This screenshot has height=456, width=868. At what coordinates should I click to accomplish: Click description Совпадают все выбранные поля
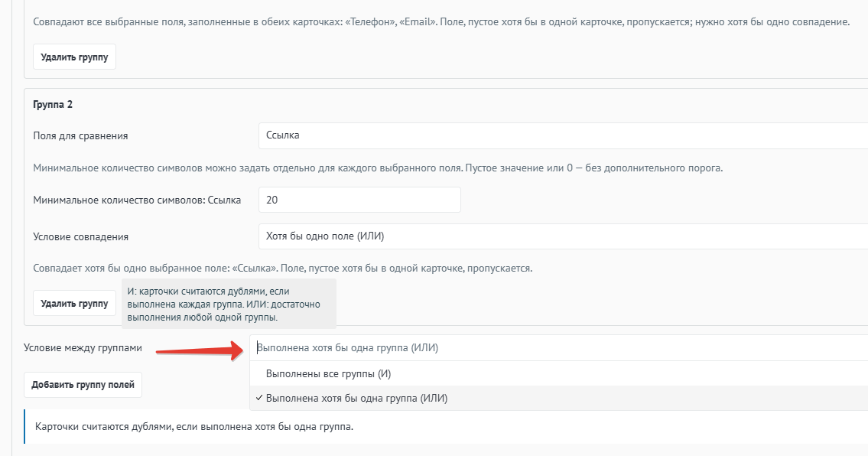pyautogui.click(x=441, y=22)
